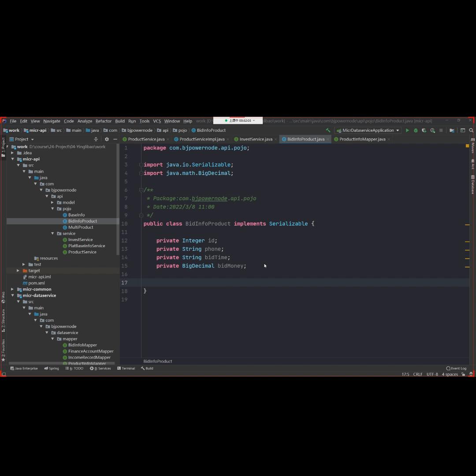
Task: Open MicrDataserviceApplication run configuration dropdown
Action: coord(368,130)
